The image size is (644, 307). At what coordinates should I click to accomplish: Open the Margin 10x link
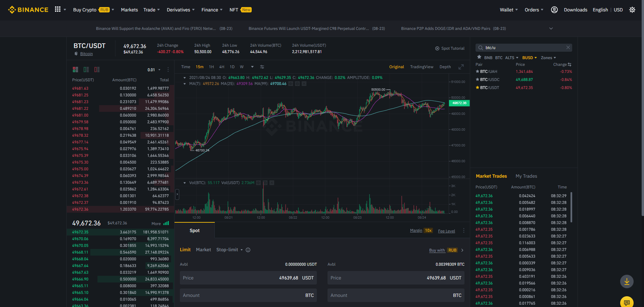pos(421,230)
